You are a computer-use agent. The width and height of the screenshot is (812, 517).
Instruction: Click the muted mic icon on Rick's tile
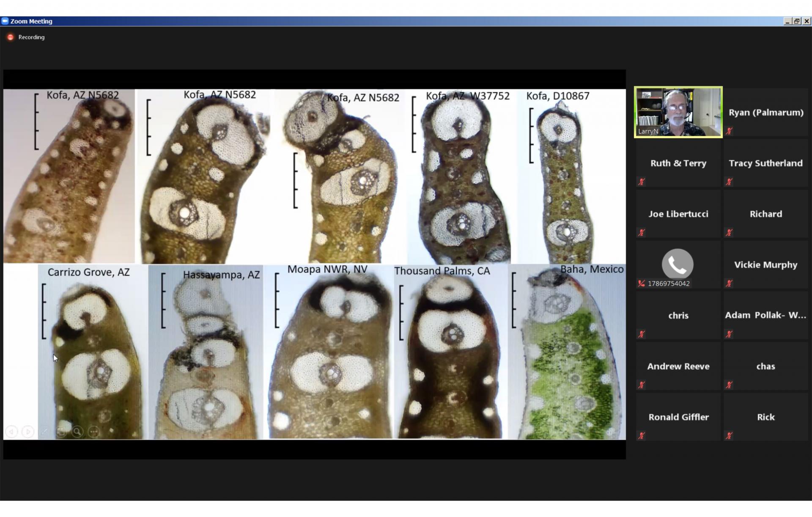[729, 436]
